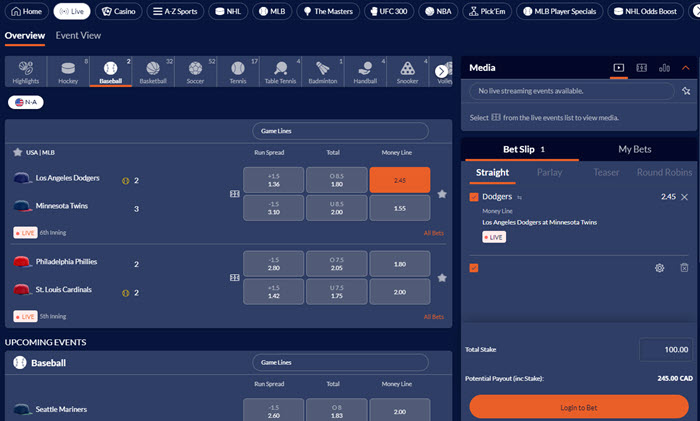Screen dimensions: 700x421
Task: Toggle the N-A region filter
Action: (25, 102)
